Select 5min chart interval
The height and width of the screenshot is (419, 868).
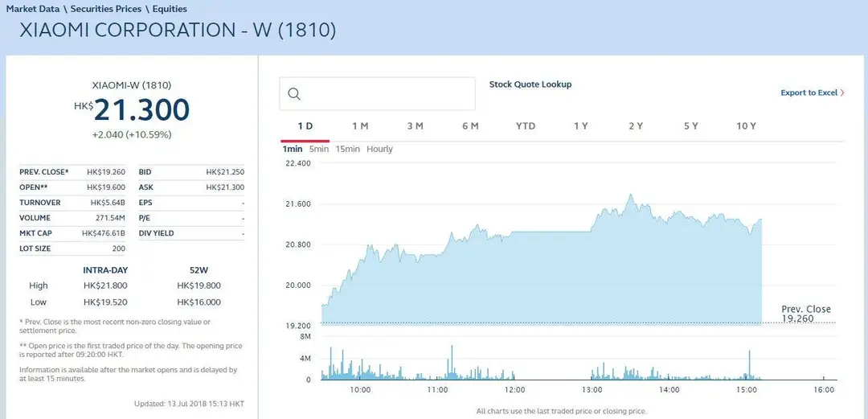tap(319, 149)
